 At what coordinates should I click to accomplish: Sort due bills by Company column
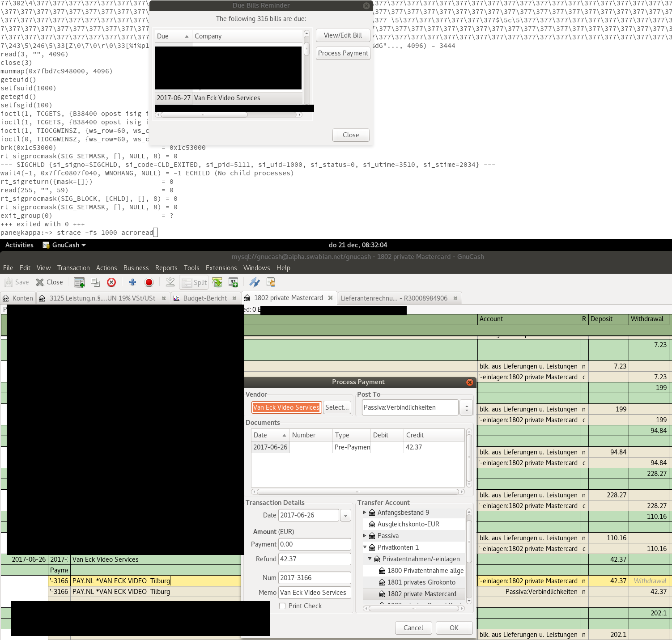pos(247,36)
